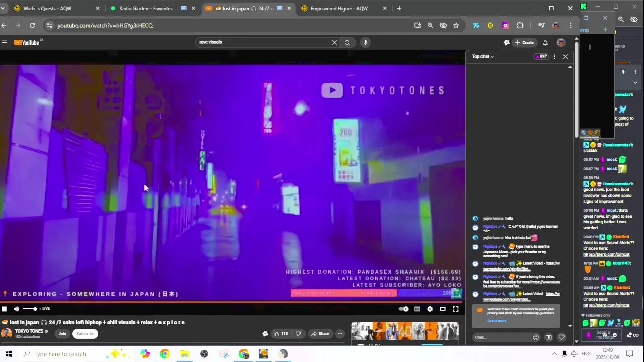The height and width of the screenshot is (362, 644).
Task: Click the Create button
Action: [x=524, y=43]
